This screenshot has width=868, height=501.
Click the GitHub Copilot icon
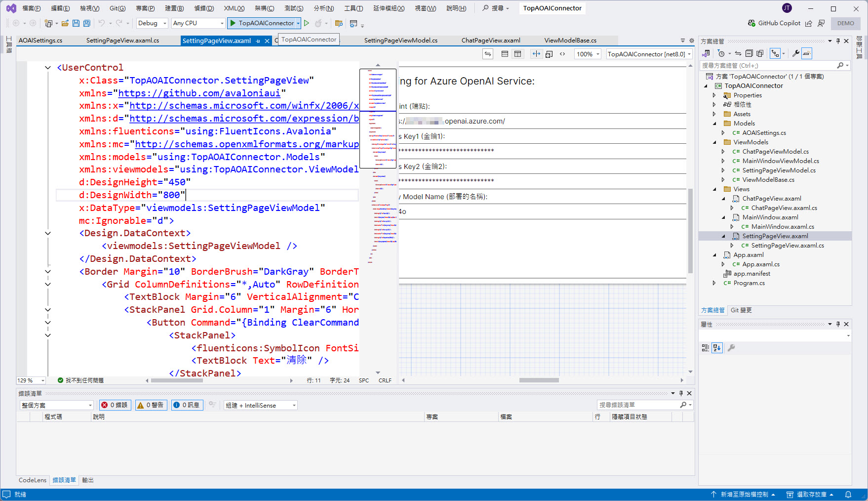coord(751,23)
